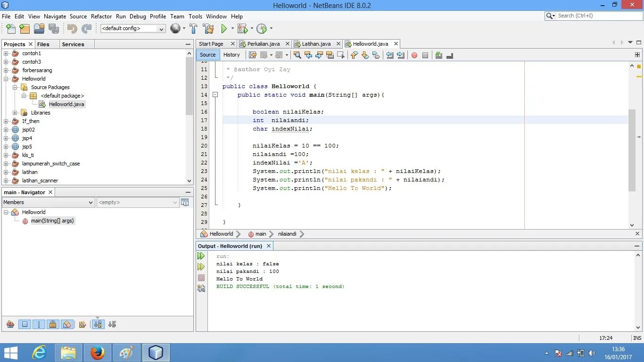Open the Refactor menu

click(x=101, y=16)
